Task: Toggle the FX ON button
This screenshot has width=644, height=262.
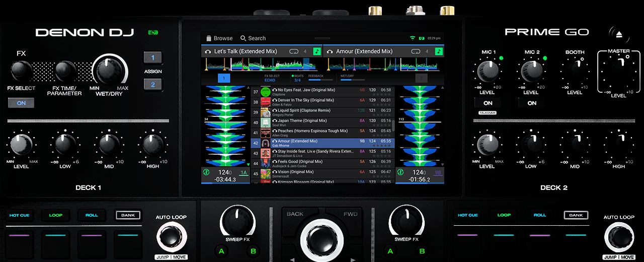Action: (x=21, y=102)
